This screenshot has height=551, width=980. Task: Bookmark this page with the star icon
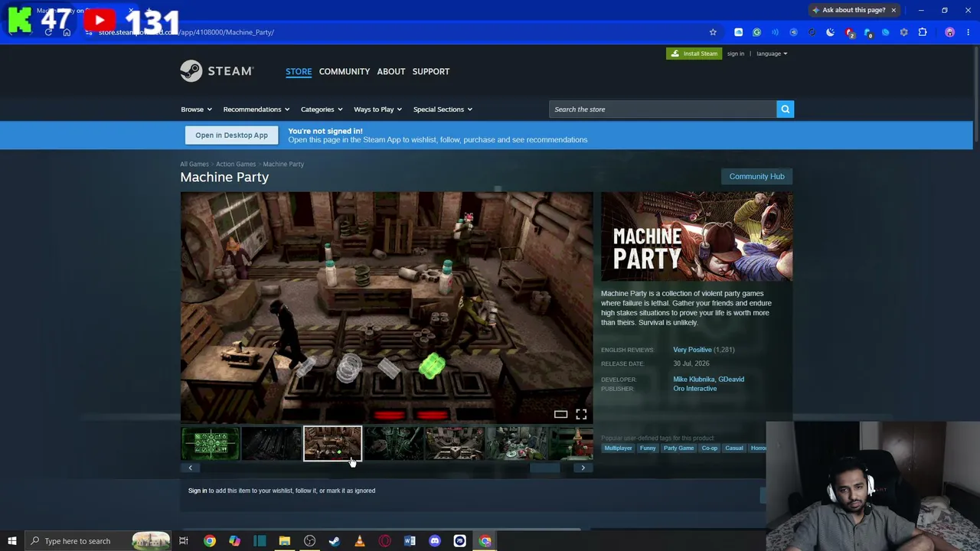713,32
